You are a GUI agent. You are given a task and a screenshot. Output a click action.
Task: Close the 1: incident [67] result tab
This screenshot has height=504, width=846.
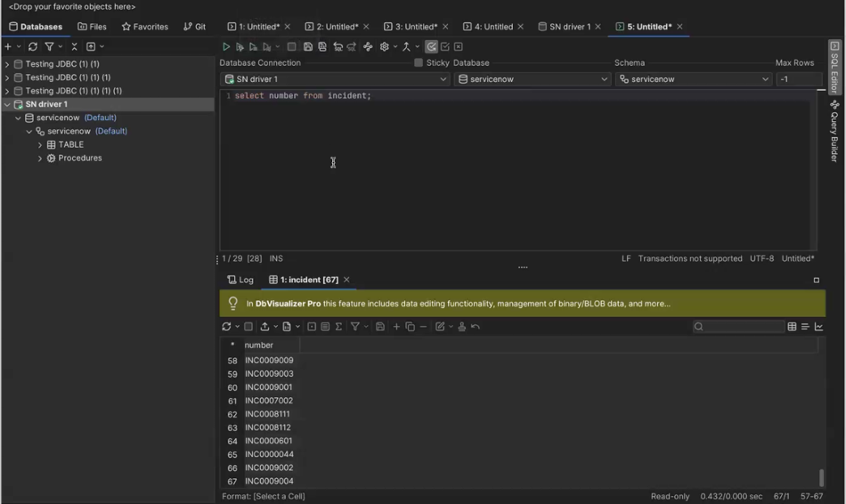[x=346, y=280]
